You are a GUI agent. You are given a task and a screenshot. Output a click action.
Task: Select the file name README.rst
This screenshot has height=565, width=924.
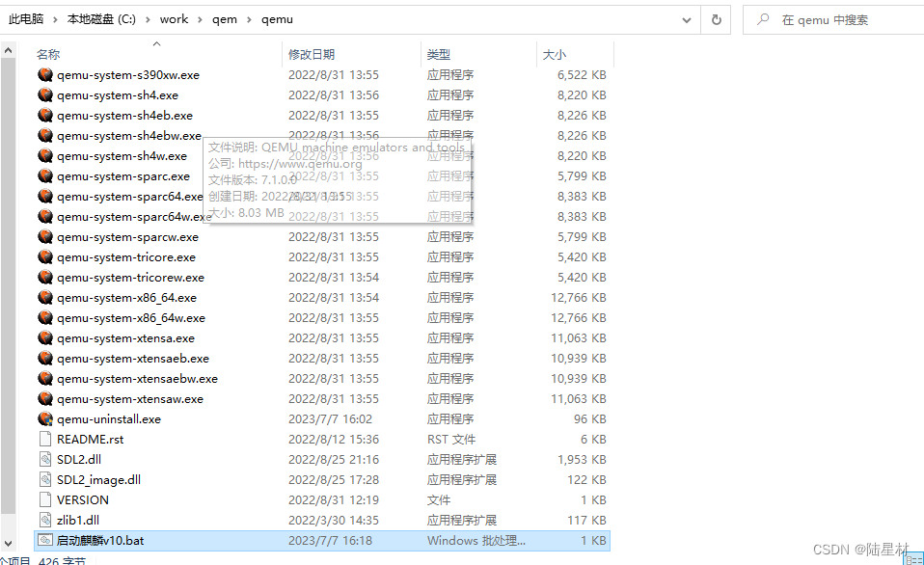(90, 439)
